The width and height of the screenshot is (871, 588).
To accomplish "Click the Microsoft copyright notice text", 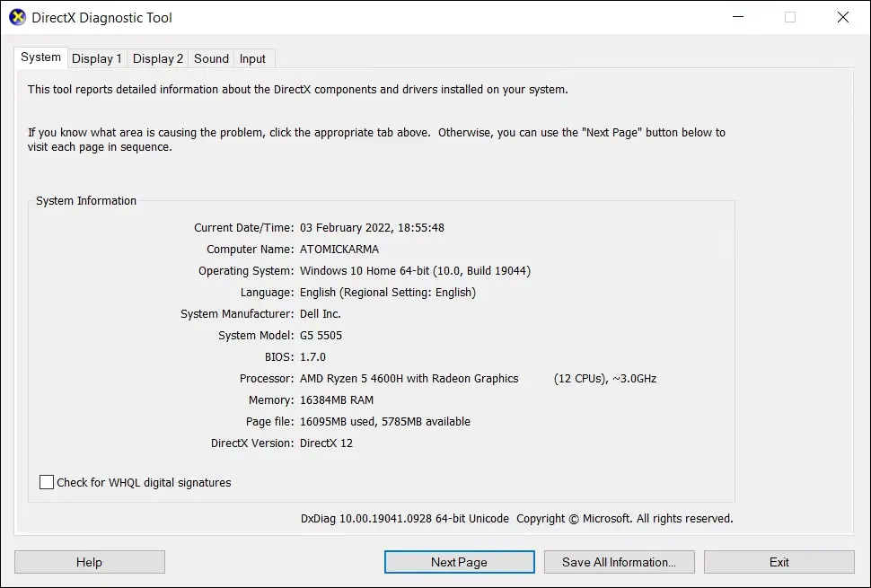I will (625, 519).
